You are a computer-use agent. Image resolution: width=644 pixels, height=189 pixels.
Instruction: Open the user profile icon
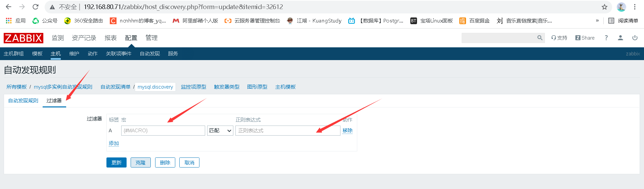point(620,38)
